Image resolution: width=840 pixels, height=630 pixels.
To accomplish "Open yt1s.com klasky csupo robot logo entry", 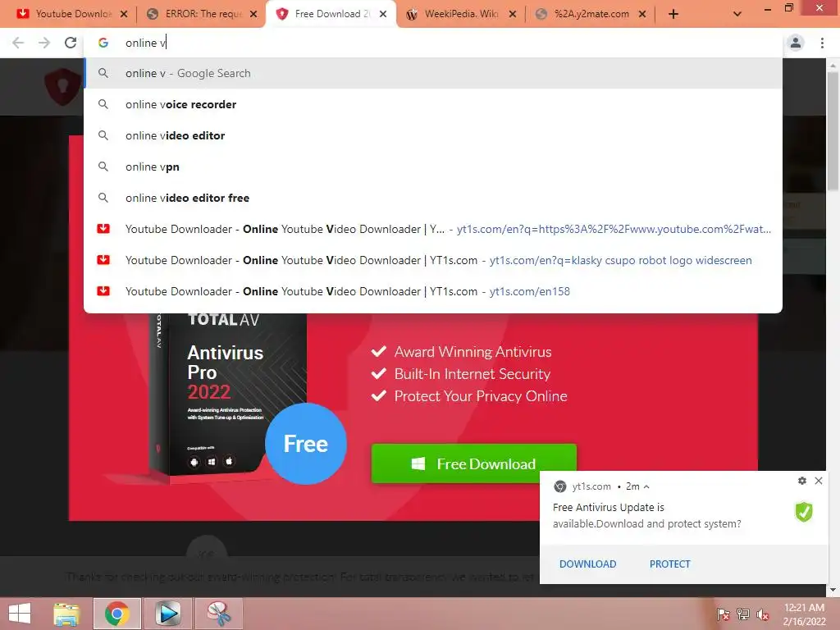I will pyautogui.click(x=433, y=260).
